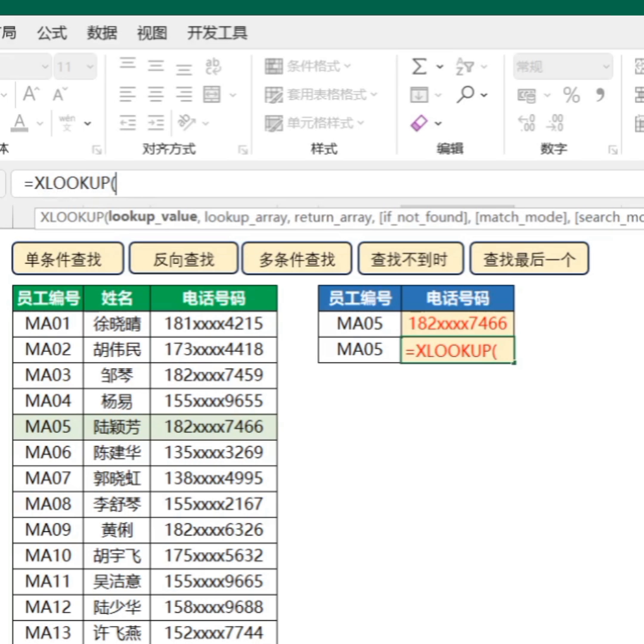
Task: Click the Merge & Center icon
Action: tap(212, 94)
